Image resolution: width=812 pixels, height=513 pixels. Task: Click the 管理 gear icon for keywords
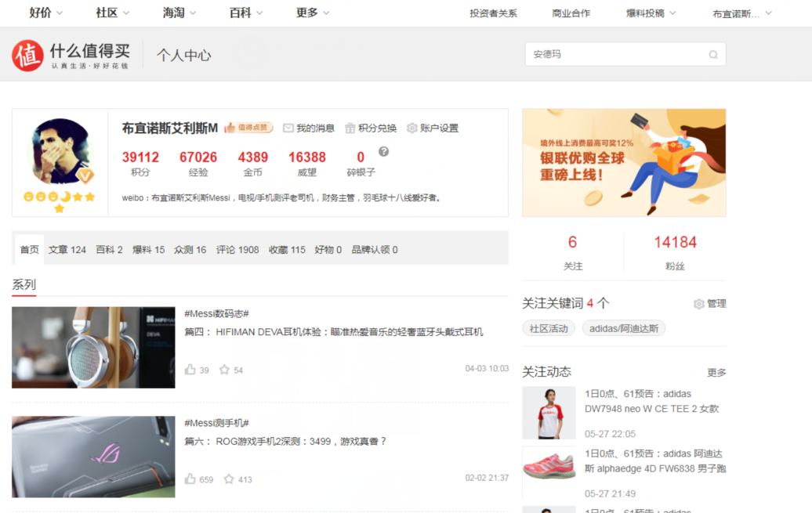pos(698,304)
